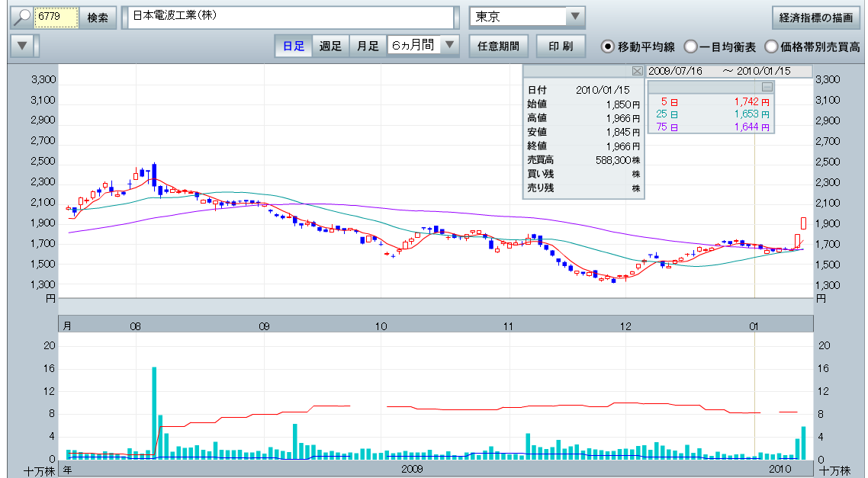Expand the down-arrow panel under the search field

coord(22,46)
